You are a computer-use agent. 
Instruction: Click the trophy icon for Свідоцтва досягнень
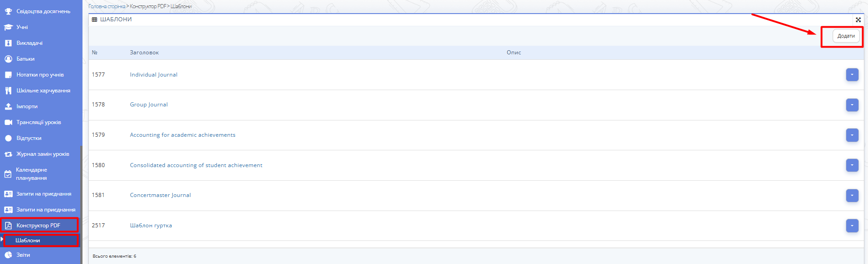8,11
